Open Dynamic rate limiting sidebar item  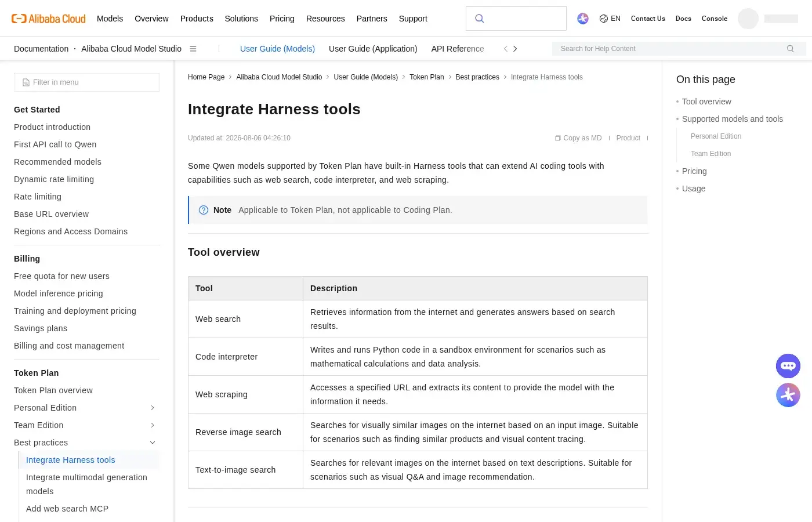point(54,179)
